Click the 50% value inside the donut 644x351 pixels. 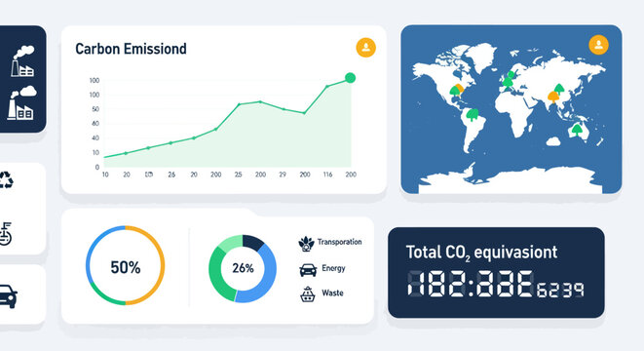[126, 267]
